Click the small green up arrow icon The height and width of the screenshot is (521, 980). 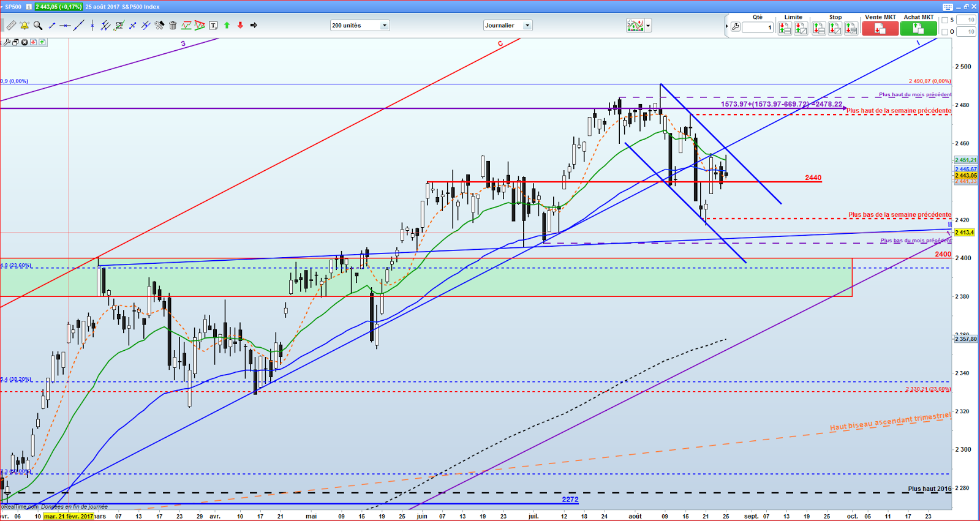42,42
